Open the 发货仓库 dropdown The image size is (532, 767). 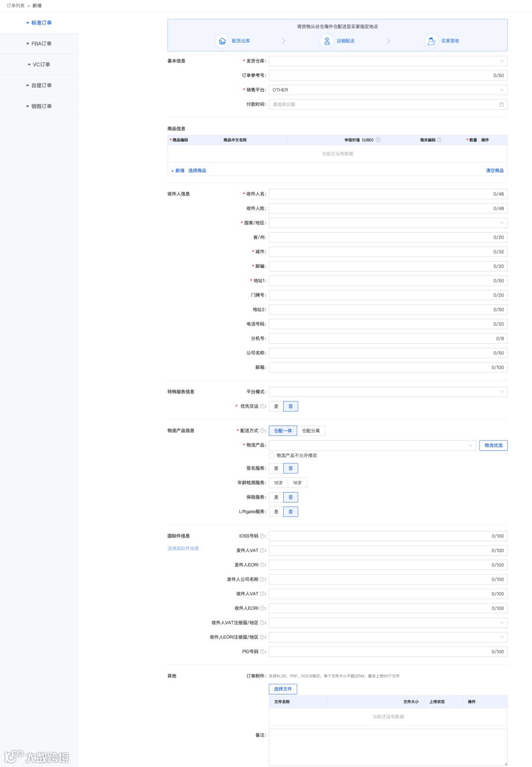coord(388,61)
